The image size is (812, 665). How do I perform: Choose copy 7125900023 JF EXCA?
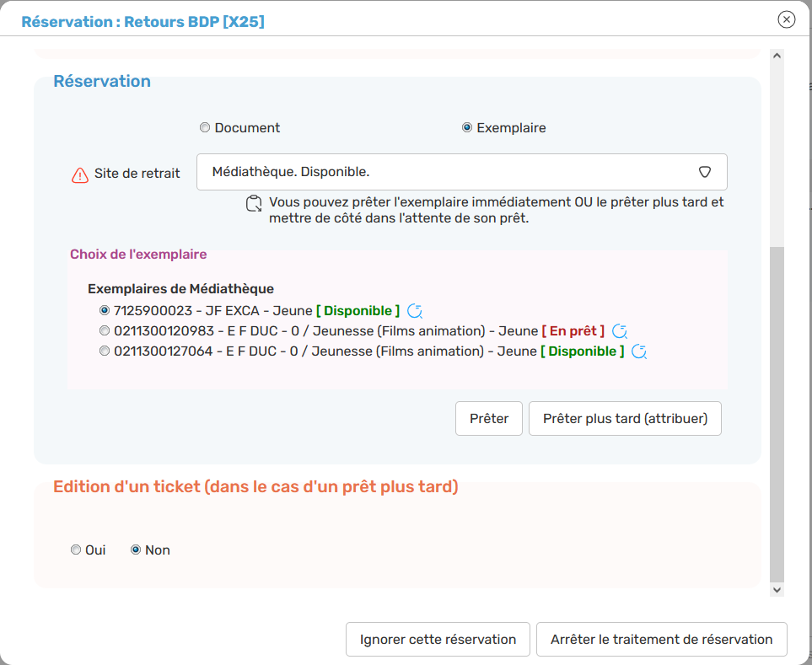click(x=105, y=311)
